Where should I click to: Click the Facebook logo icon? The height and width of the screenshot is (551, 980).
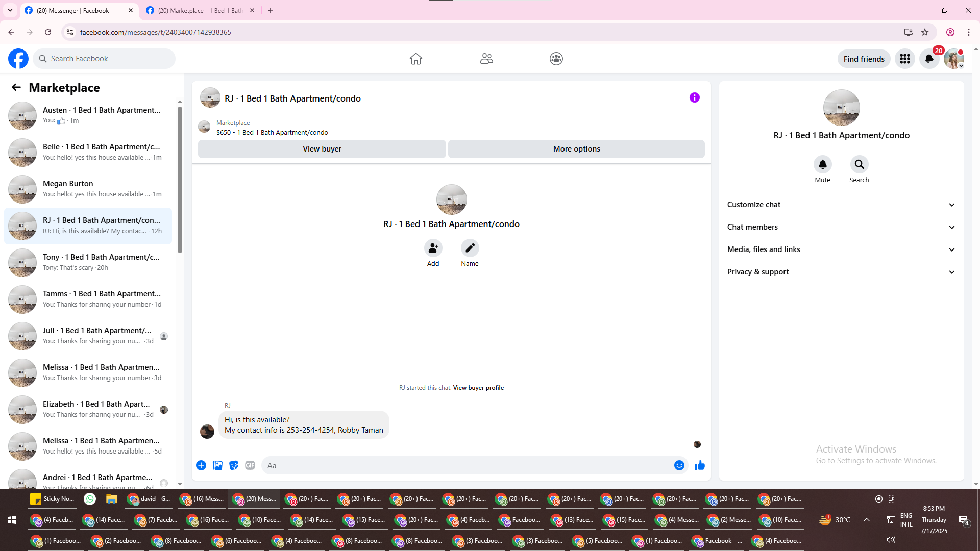(x=18, y=59)
